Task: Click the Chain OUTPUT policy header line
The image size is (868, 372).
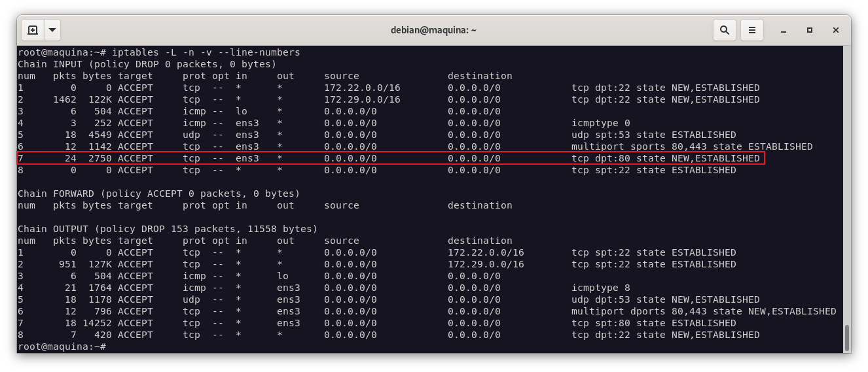Action: point(167,229)
